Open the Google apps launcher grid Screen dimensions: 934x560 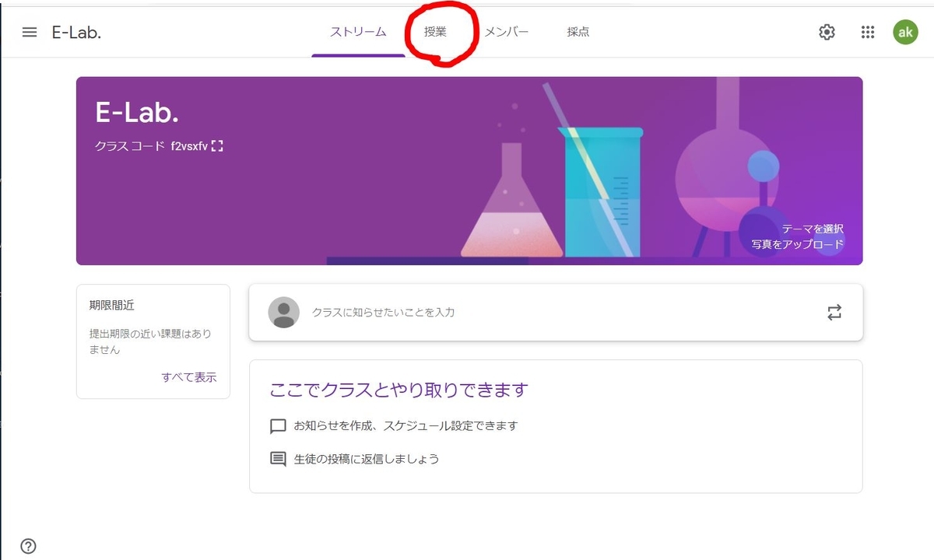(x=867, y=32)
